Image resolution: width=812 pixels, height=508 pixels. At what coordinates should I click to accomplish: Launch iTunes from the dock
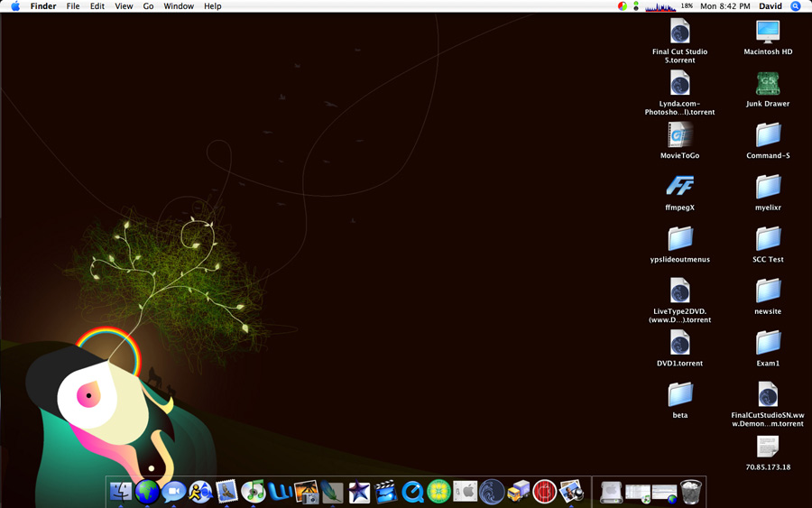254,492
